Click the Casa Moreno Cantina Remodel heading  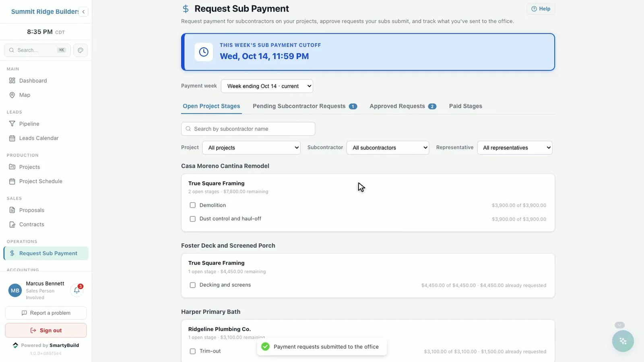(x=225, y=166)
